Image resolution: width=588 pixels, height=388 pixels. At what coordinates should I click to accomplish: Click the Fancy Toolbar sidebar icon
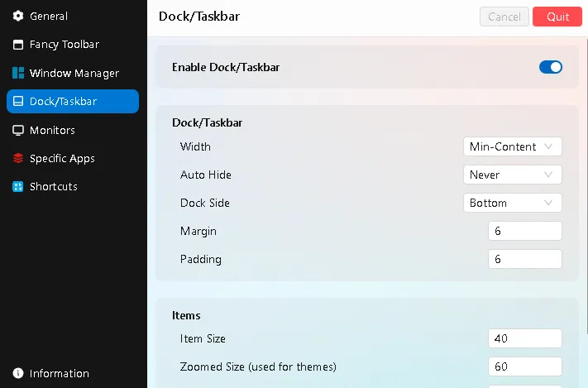tap(18, 45)
